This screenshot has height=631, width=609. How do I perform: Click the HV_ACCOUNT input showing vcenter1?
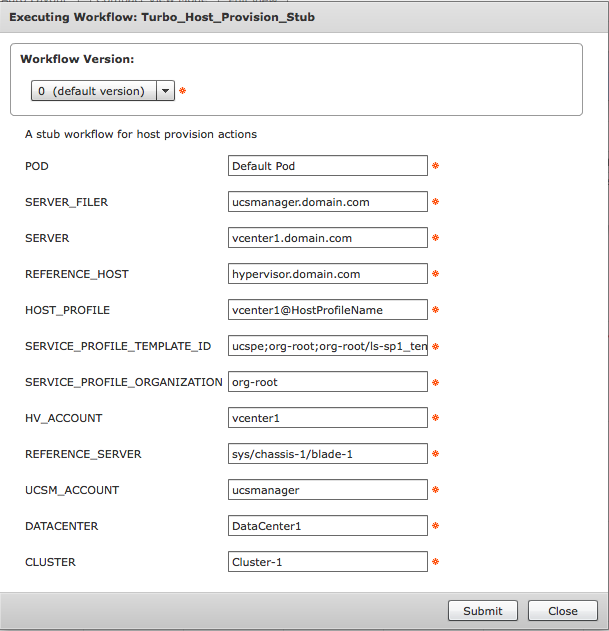[328, 418]
